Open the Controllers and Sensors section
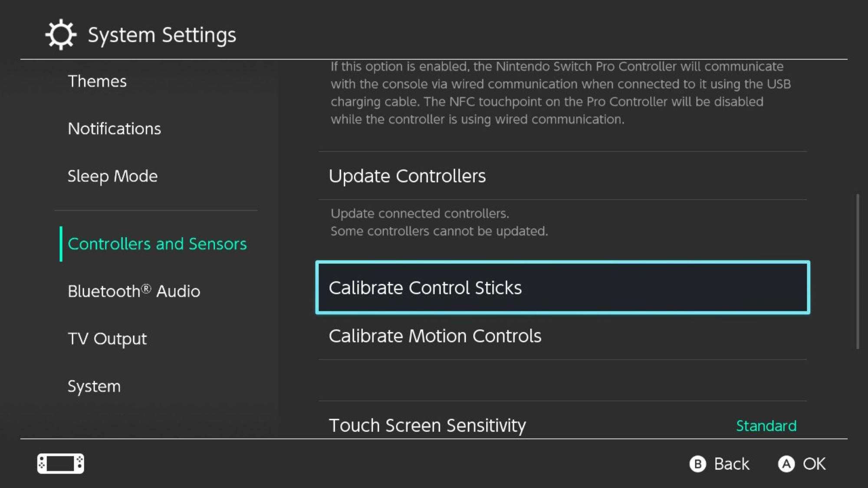Viewport: 868px width, 488px height. click(x=157, y=244)
